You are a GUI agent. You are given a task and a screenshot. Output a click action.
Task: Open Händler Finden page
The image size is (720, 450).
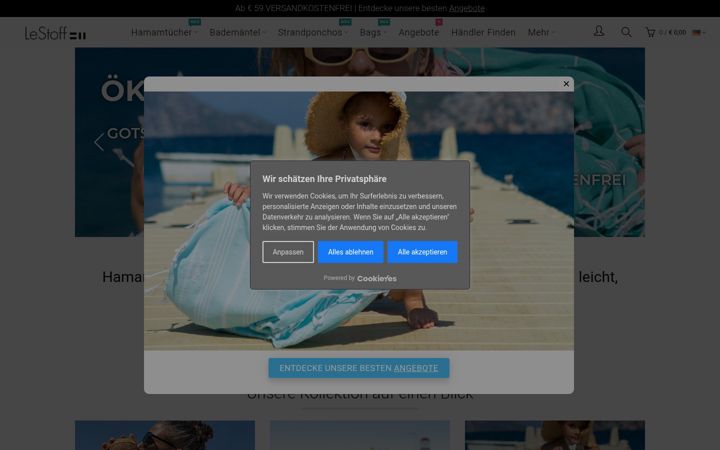tap(483, 33)
